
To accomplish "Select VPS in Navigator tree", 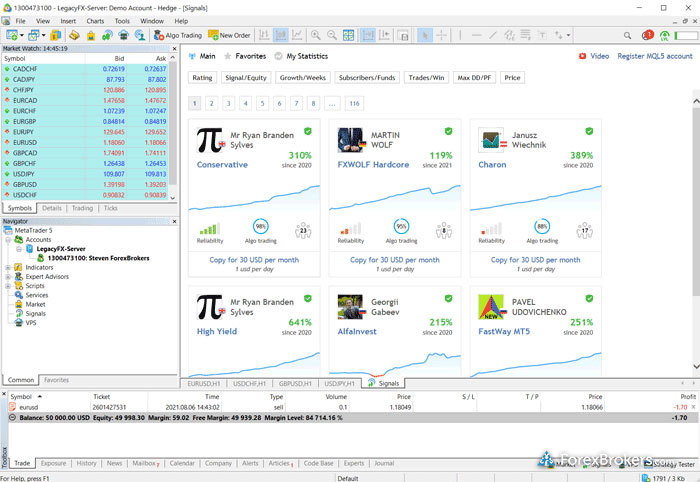I will pos(31,323).
